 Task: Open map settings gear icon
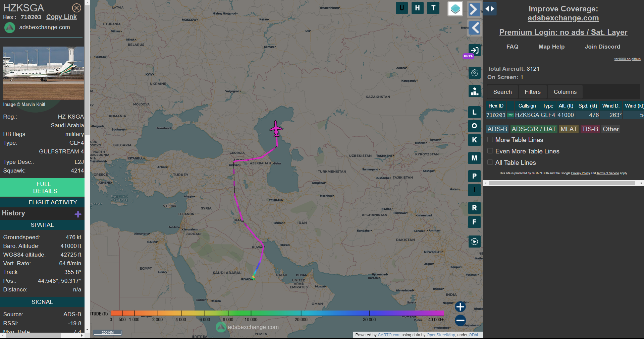click(x=474, y=72)
